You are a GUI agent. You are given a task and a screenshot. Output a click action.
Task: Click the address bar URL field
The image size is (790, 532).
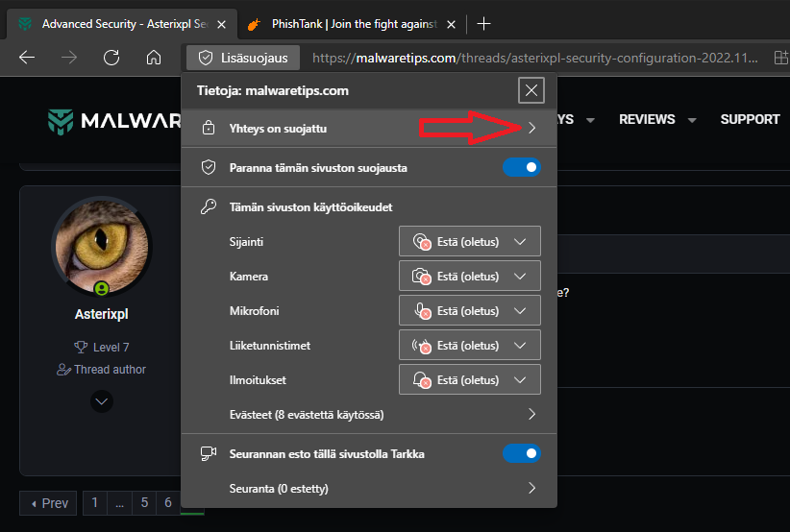pos(534,58)
